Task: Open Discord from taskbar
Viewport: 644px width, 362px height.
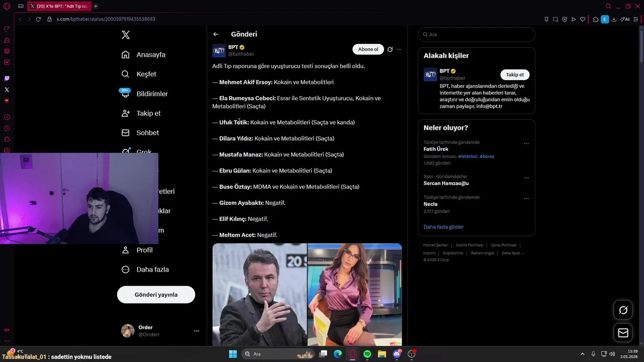Action: click(397, 354)
